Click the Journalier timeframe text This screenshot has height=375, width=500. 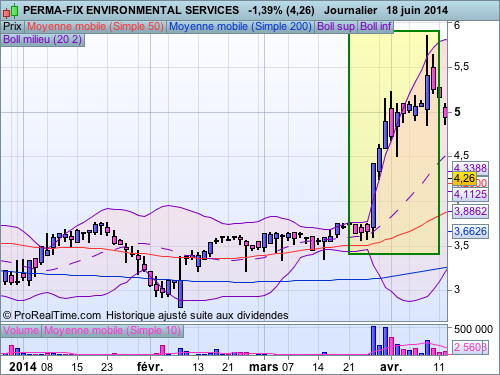(350, 10)
